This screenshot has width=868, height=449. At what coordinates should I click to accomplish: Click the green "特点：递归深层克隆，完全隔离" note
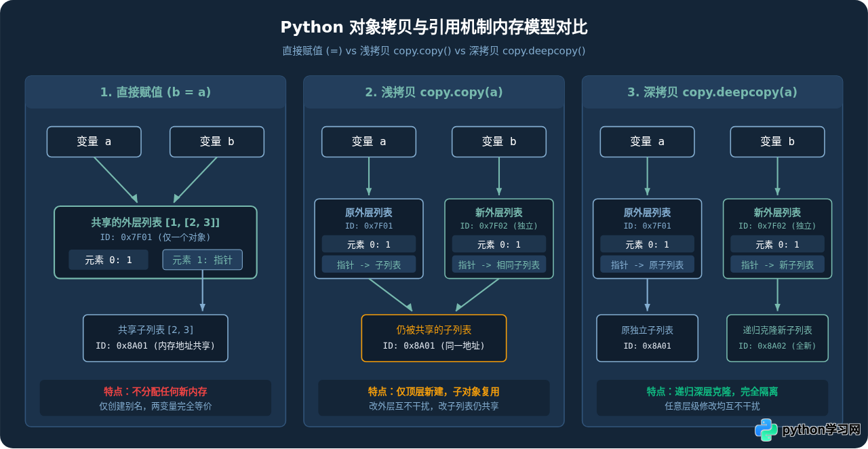(712, 391)
